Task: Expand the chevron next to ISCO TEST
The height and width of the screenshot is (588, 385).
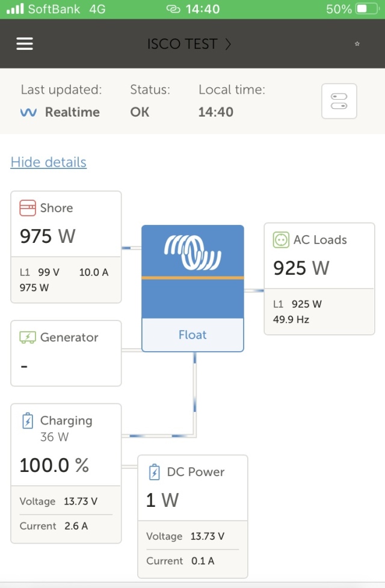Action: click(228, 44)
